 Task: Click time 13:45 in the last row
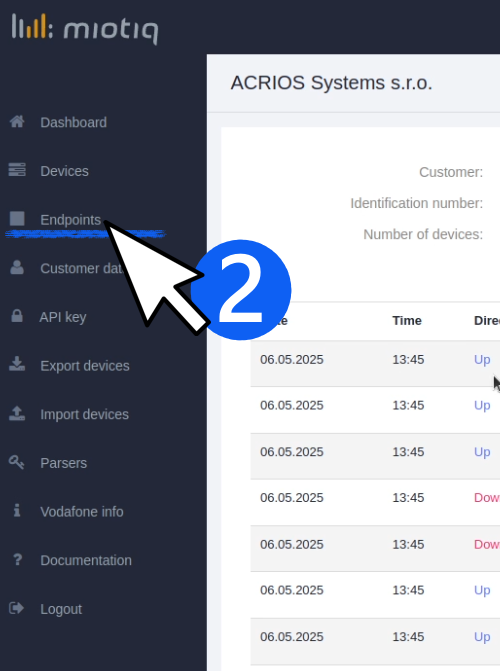click(x=408, y=637)
